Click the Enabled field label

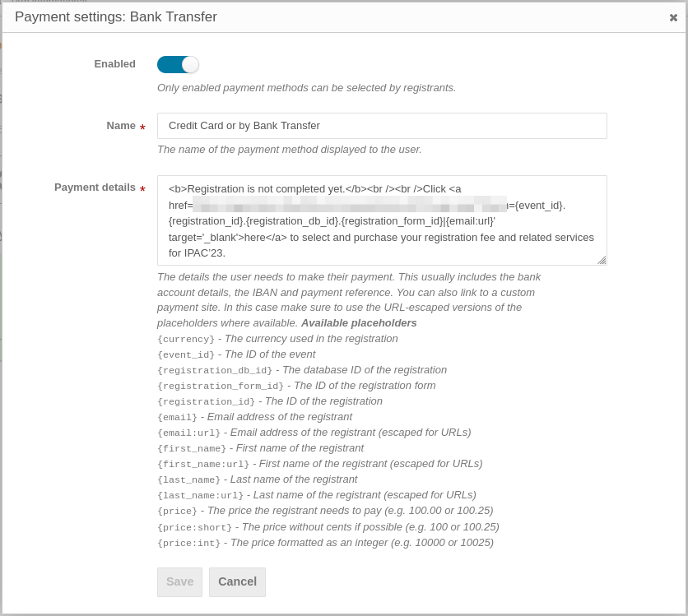pos(114,64)
